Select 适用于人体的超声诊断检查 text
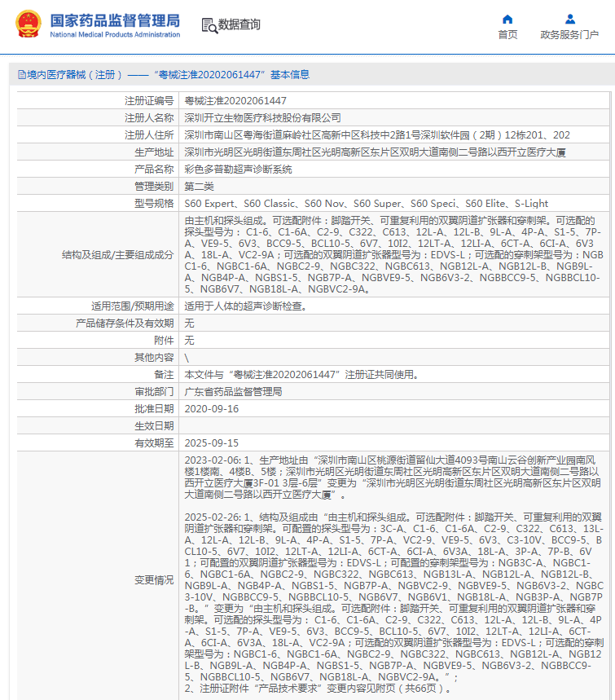 245,306
